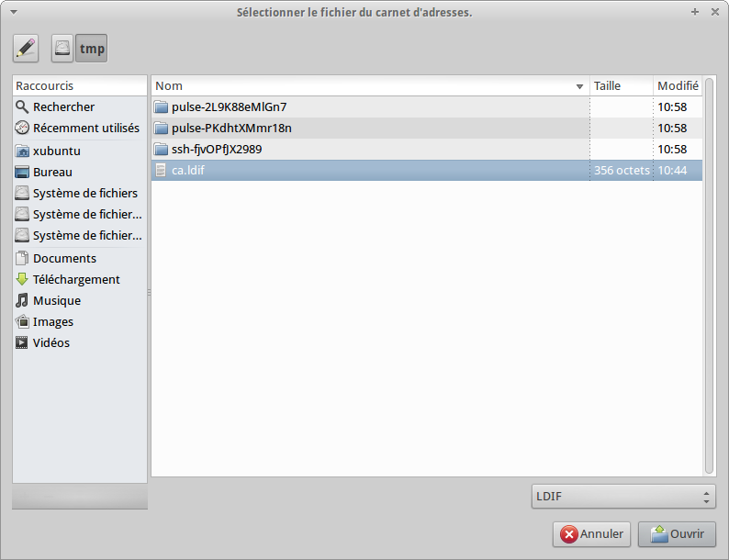Select the ca.ldif file

(188, 171)
